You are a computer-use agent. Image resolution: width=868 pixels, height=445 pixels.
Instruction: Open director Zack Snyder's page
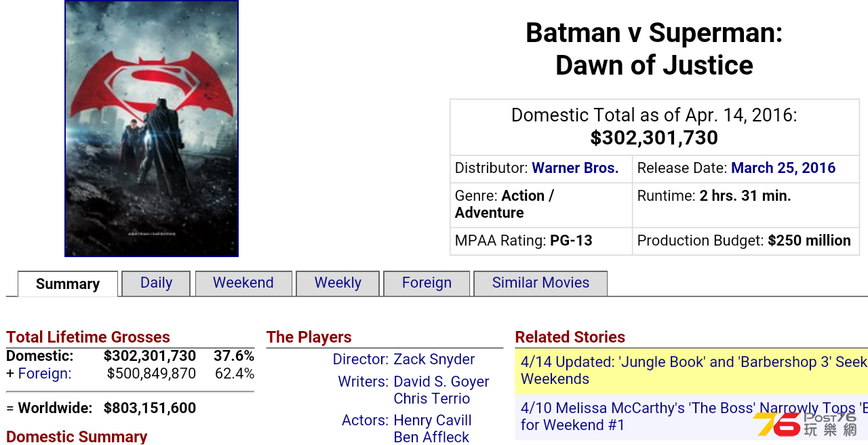(x=434, y=360)
